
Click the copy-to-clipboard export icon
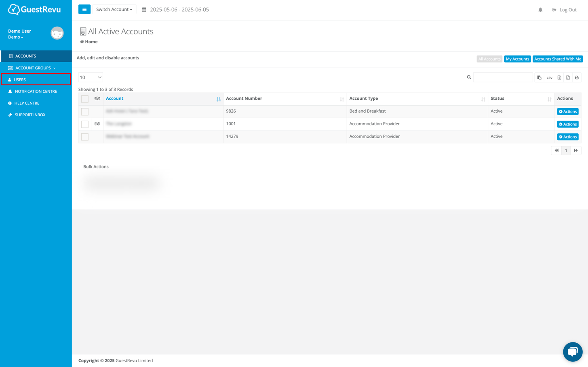(x=540, y=77)
